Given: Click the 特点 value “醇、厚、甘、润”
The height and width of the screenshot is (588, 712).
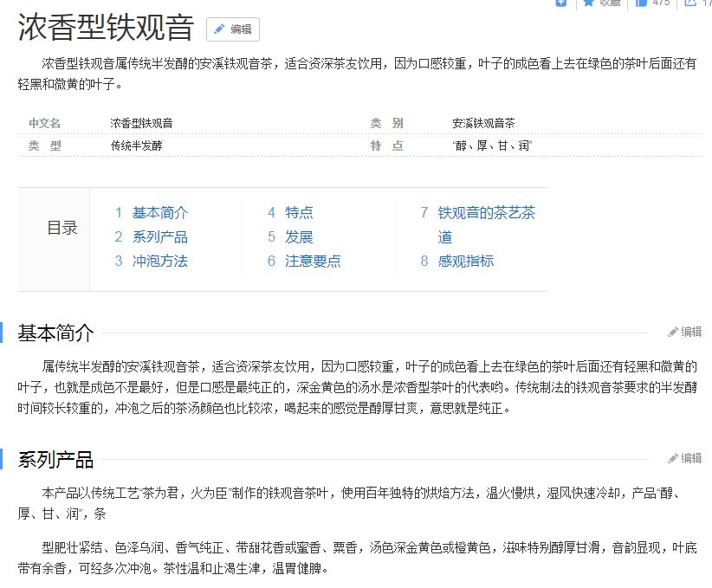Looking at the screenshot, I should click(492, 145).
